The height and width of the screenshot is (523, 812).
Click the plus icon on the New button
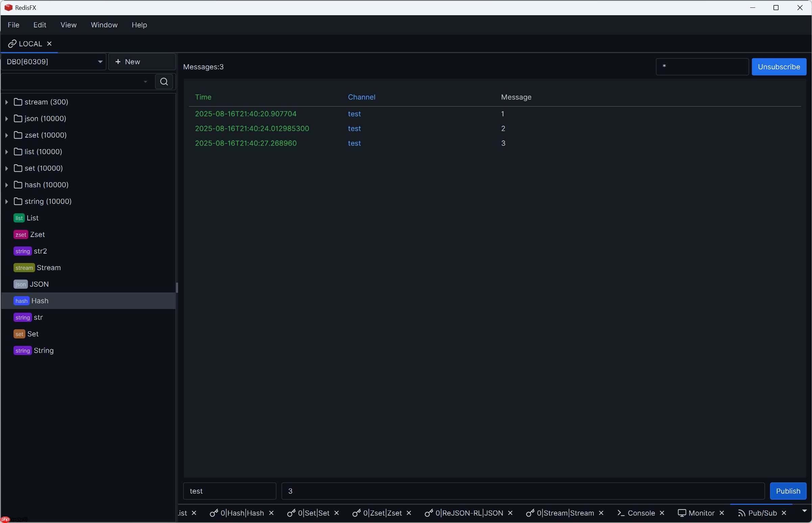118,62
